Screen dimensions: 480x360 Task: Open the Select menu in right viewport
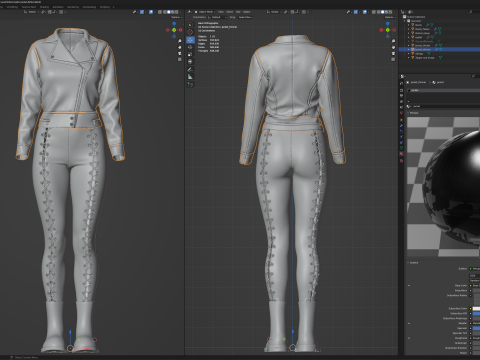coord(230,12)
